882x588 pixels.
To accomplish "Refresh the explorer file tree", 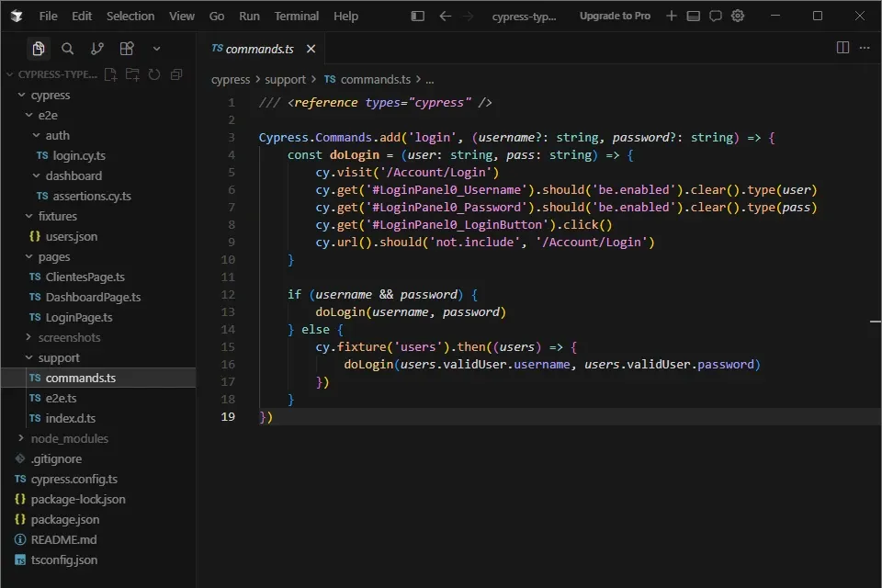I will tap(154, 74).
